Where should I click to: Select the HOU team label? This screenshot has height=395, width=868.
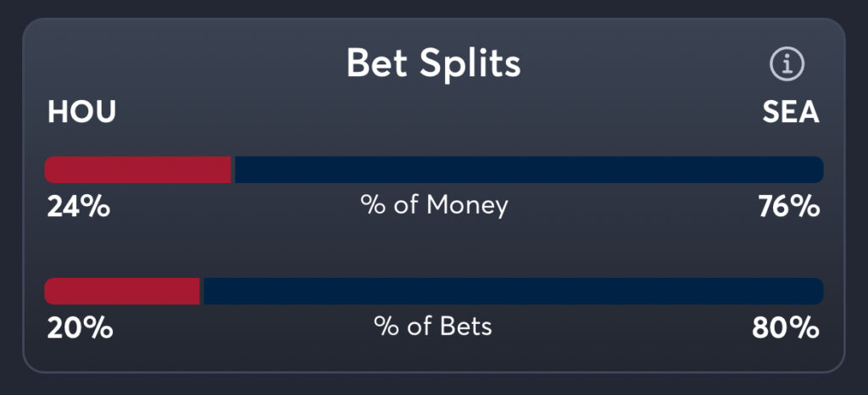[x=81, y=112]
